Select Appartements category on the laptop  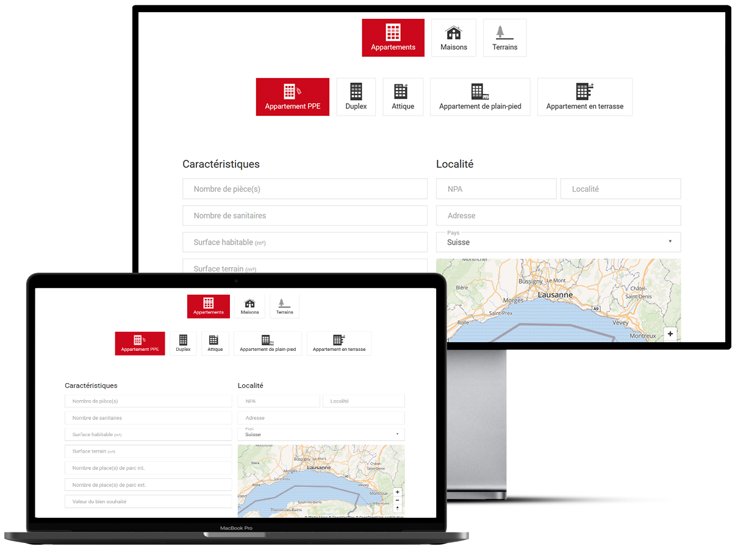click(209, 306)
